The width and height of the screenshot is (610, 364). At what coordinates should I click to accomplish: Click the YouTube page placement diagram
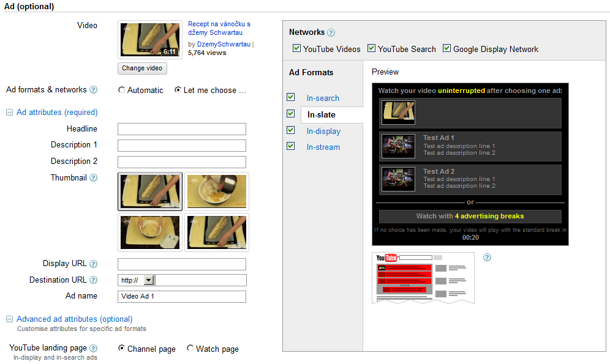[423, 278]
